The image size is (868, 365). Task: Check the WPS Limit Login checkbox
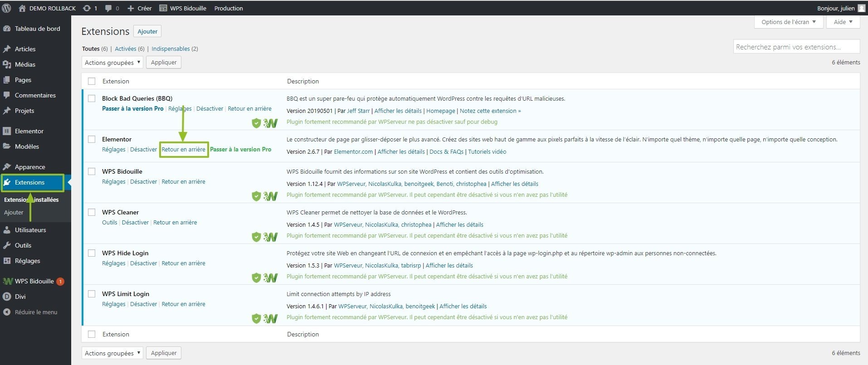coord(92,294)
